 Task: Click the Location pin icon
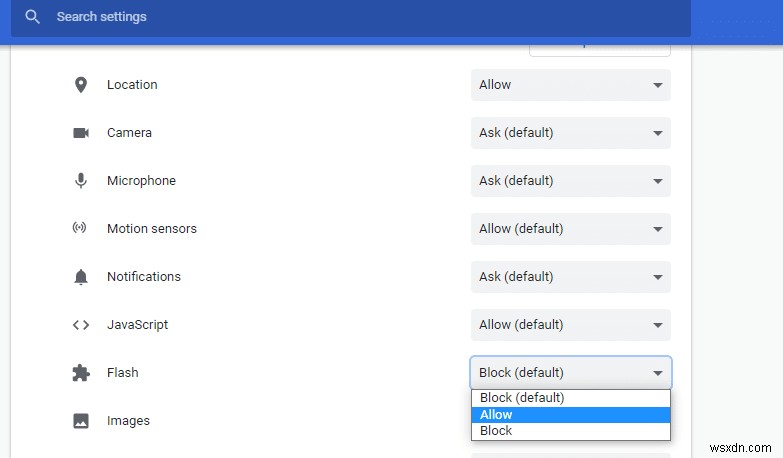(81, 85)
